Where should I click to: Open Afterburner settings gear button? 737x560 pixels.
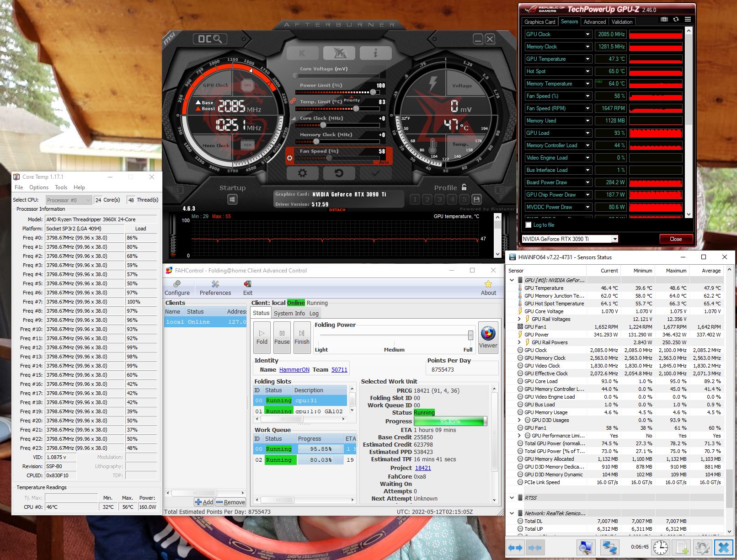point(302,173)
